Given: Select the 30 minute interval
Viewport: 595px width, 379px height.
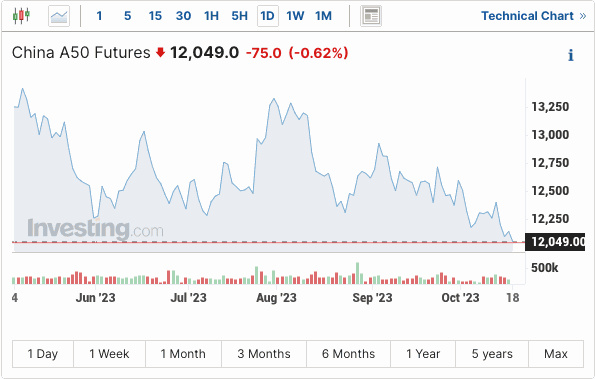Looking at the screenshot, I should click(x=183, y=16).
